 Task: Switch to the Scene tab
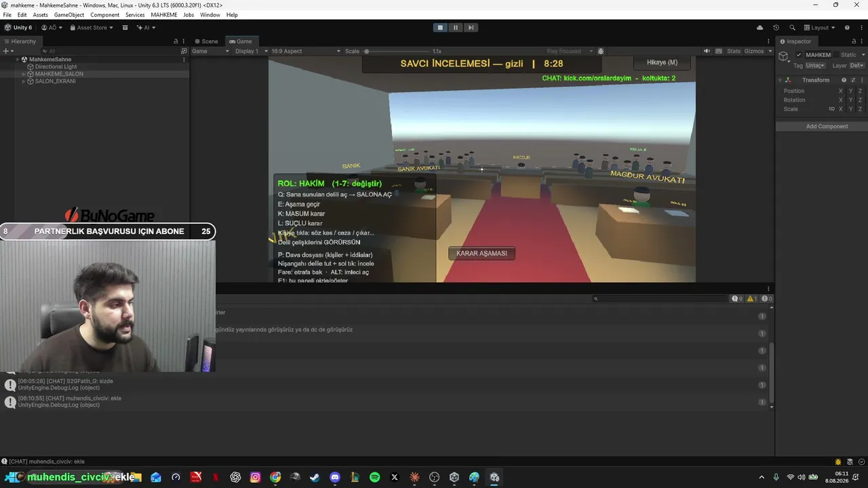(x=206, y=41)
